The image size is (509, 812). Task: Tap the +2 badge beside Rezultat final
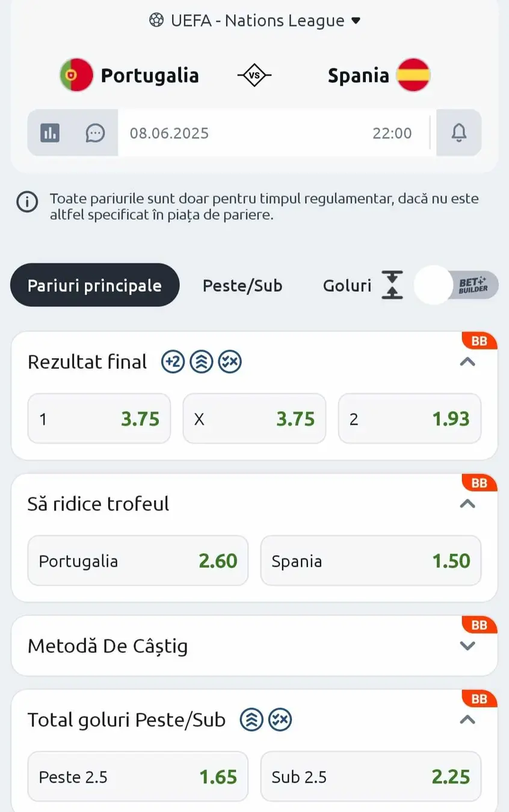[x=173, y=362]
